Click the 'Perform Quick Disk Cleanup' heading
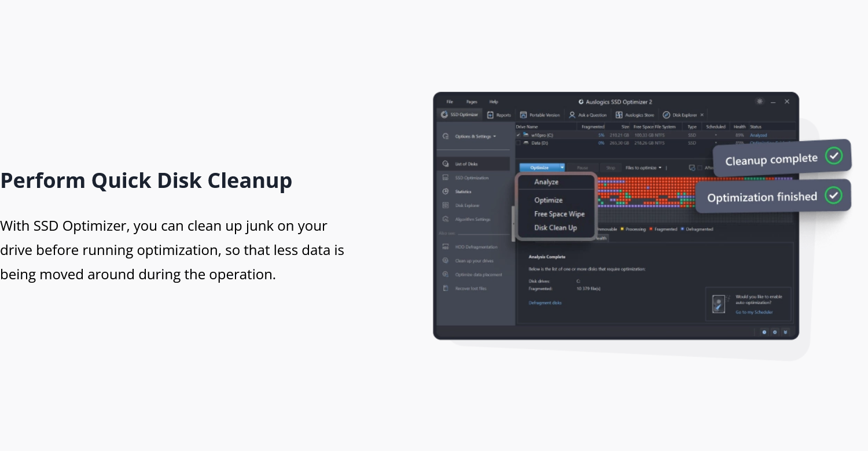The width and height of the screenshot is (868, 451). coord(146,180)
